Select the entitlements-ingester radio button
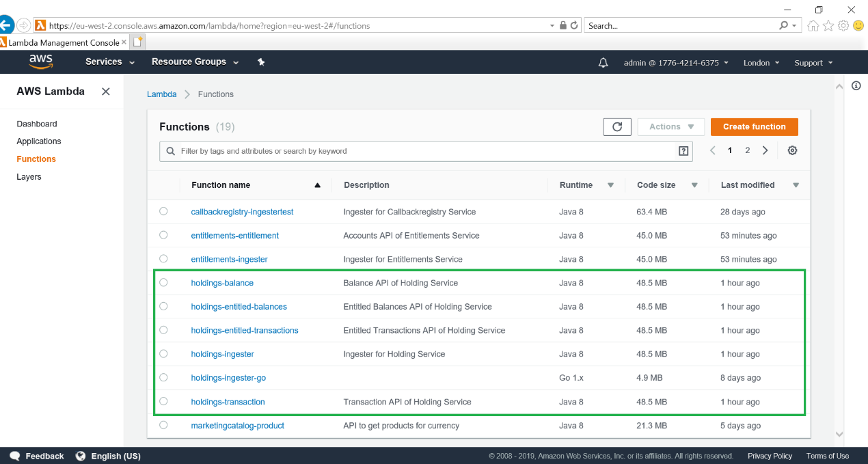 tap(163, 259)
